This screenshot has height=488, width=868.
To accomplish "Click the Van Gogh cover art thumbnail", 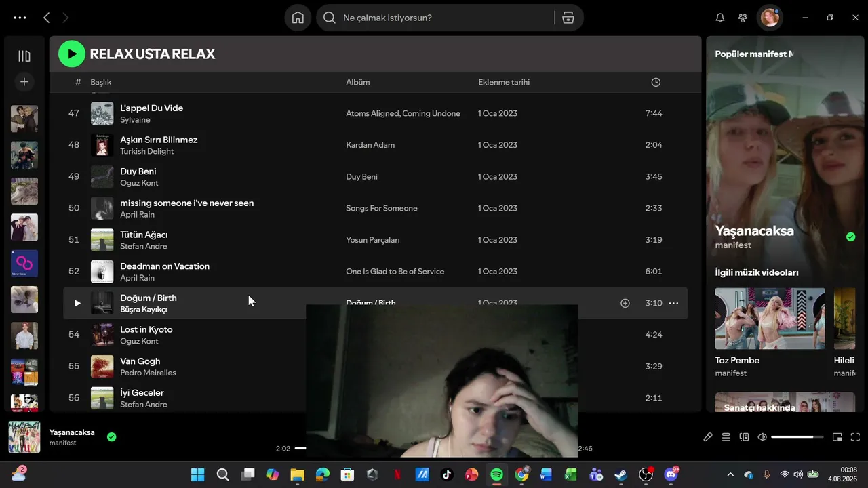I will pos(102,367).
